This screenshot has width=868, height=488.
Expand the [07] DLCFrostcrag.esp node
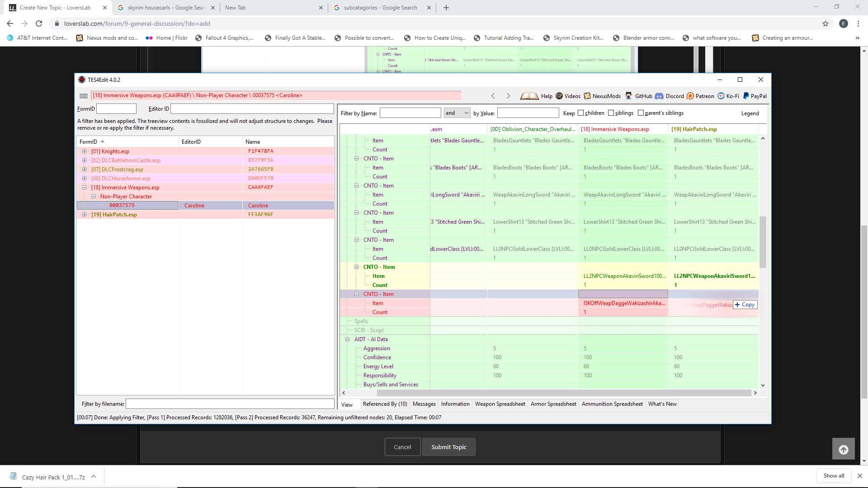tap(84, 169)
